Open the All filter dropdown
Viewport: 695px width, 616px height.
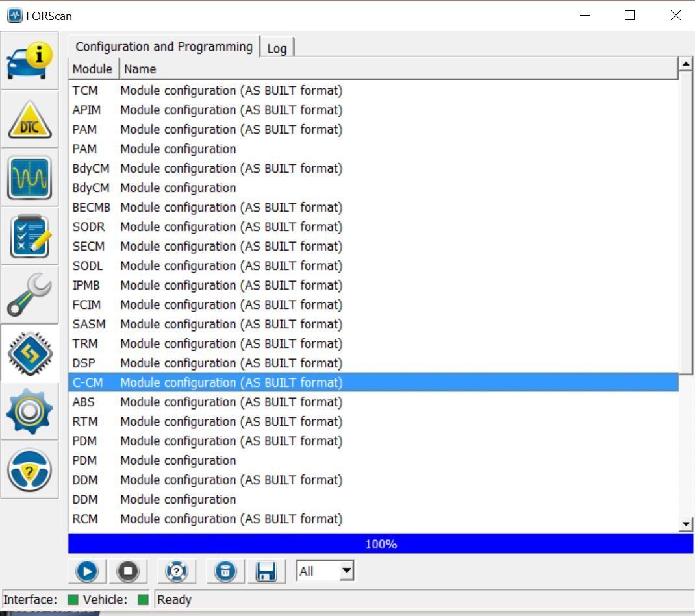point(325,571)
